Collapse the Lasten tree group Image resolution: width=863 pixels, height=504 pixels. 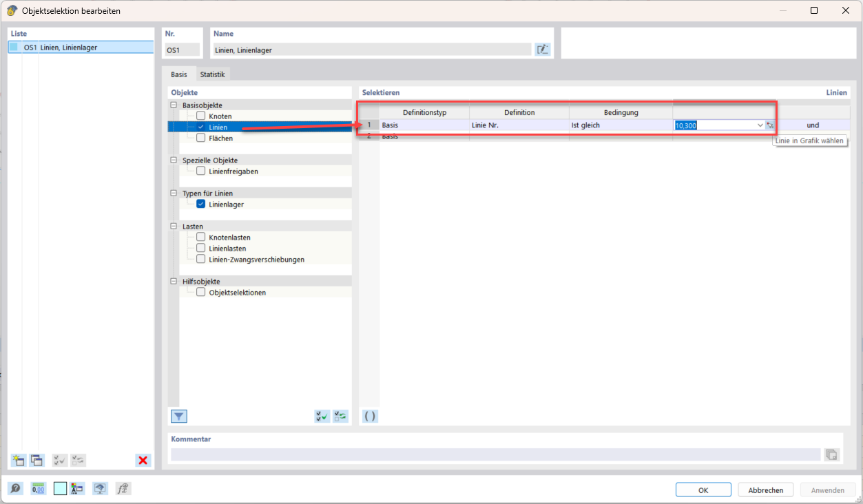(x=174, y=227)
